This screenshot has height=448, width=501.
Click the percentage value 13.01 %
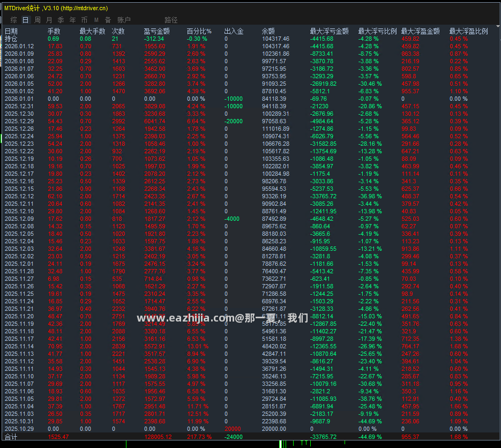(x=198, y=346)
